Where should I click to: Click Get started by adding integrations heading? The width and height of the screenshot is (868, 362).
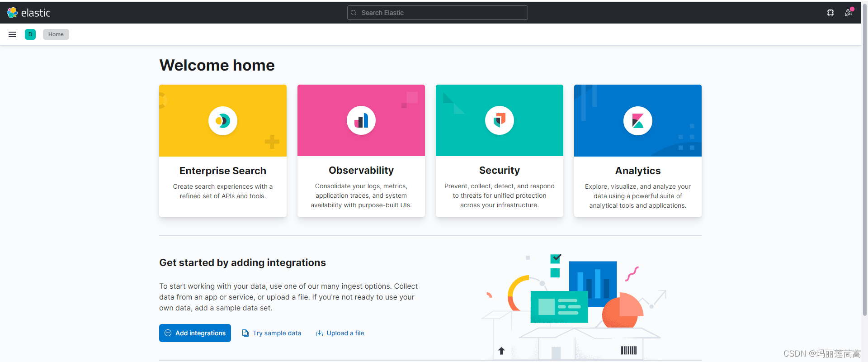(x=242, y=262)
